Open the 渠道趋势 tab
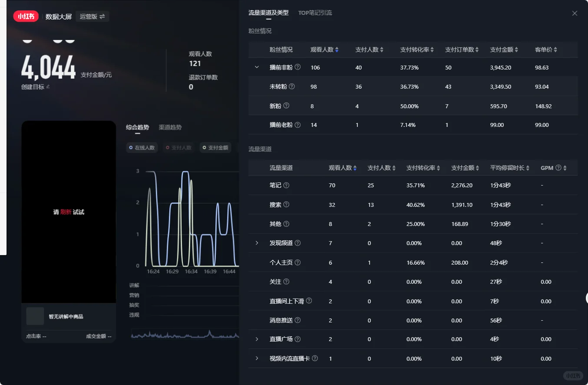 pos(170,127)
